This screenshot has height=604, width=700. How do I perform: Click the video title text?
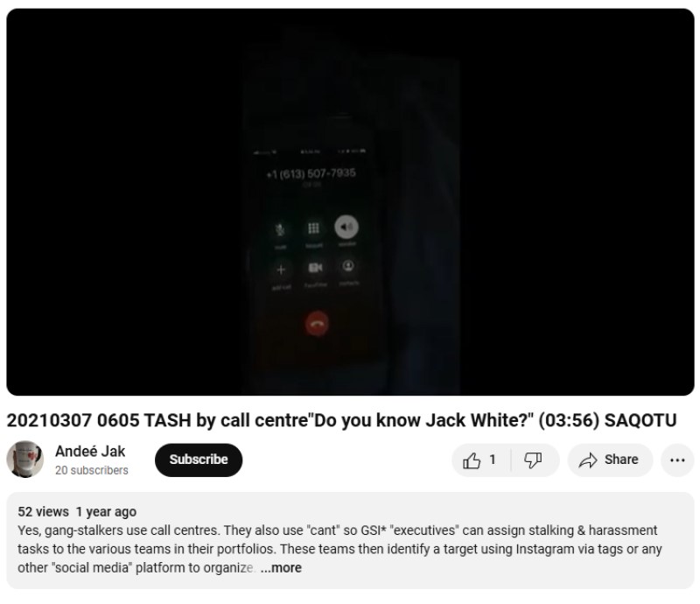[x=341, y=420]
